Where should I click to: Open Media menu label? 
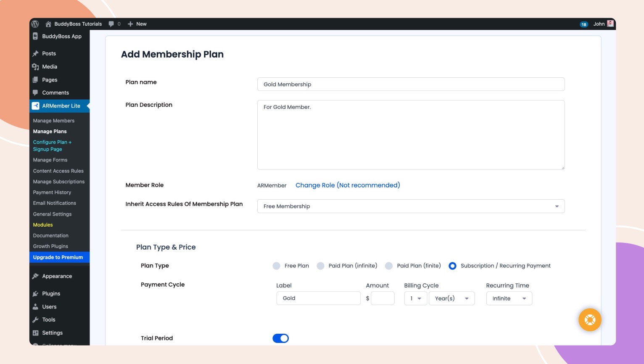(x=50, y=67)
